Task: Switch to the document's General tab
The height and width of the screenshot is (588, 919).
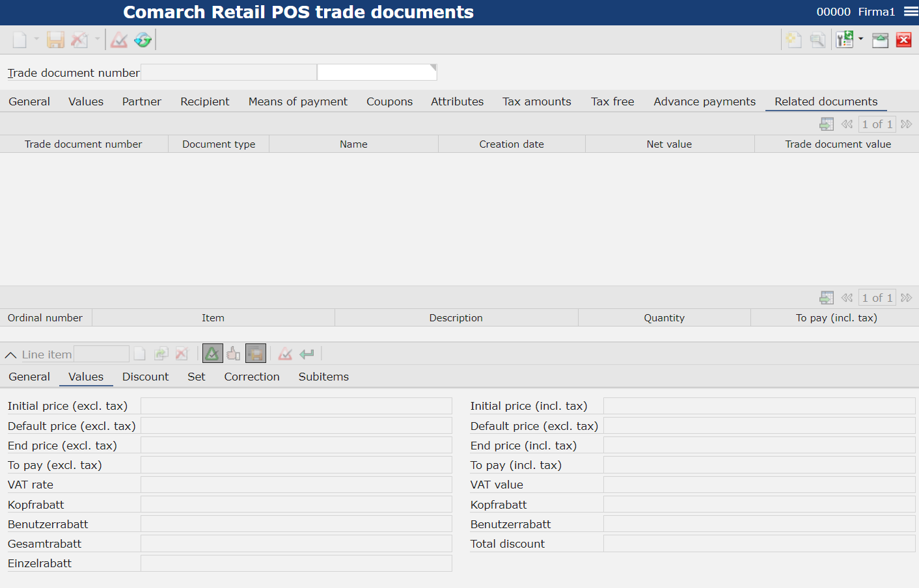Action: click(x=29, y=101)
